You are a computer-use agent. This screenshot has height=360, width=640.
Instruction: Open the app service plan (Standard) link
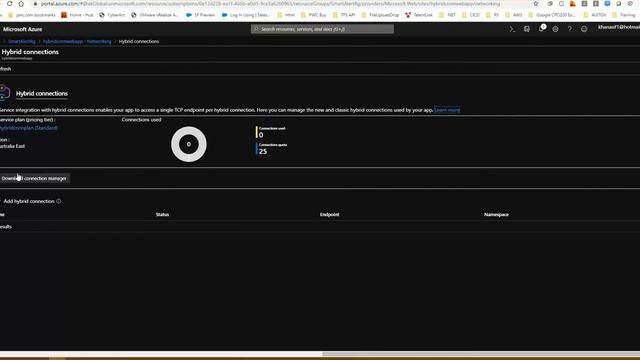pos(29,128)
